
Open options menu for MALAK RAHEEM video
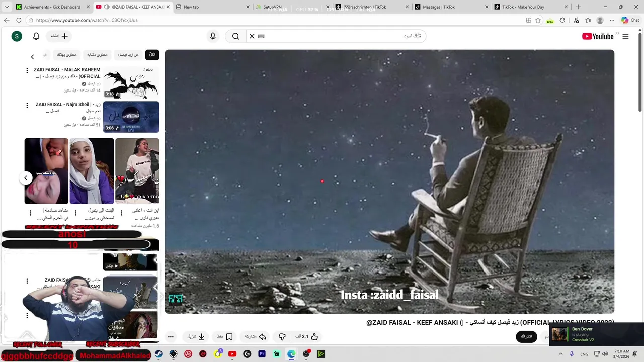[27, 71]
